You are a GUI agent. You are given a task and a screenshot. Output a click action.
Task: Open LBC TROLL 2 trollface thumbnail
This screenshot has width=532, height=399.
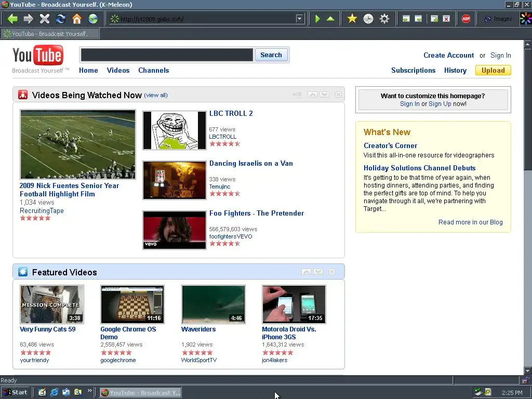pyautogui.click(x=175, y=130)
